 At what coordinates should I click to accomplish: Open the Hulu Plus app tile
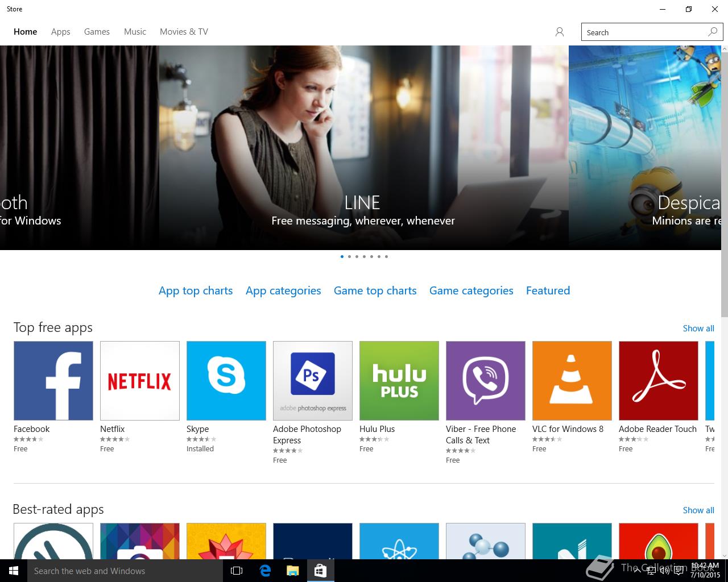(399, 381)
